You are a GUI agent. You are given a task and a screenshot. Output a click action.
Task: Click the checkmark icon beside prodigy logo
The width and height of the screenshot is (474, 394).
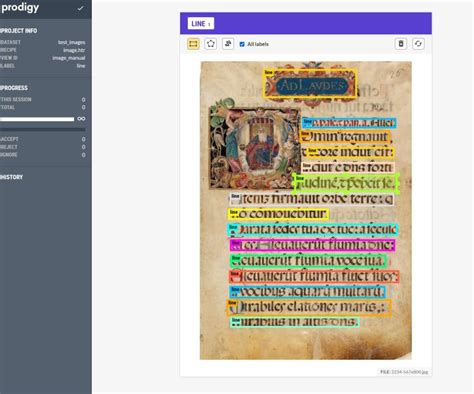coord(80,8)
